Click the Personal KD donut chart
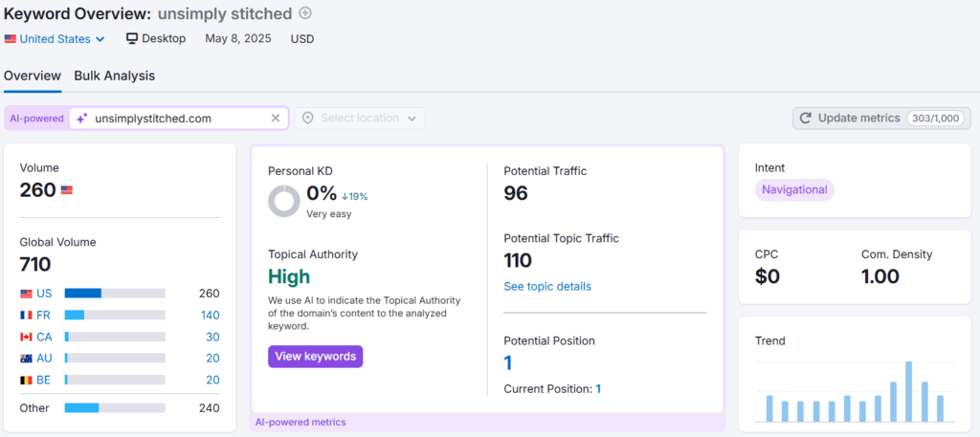Image resolution: width=980 pixels, height=437 pixels. tap(284, 201)
